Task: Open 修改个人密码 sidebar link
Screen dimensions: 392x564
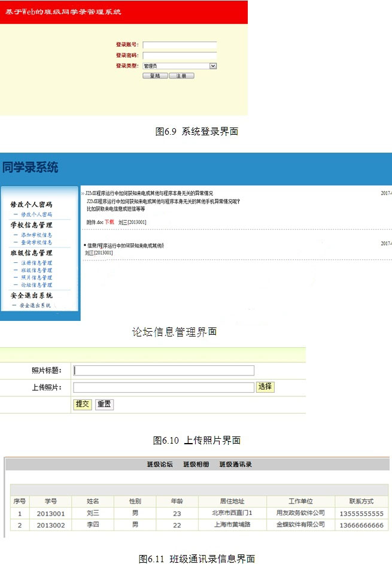Action: click(37, 214)
